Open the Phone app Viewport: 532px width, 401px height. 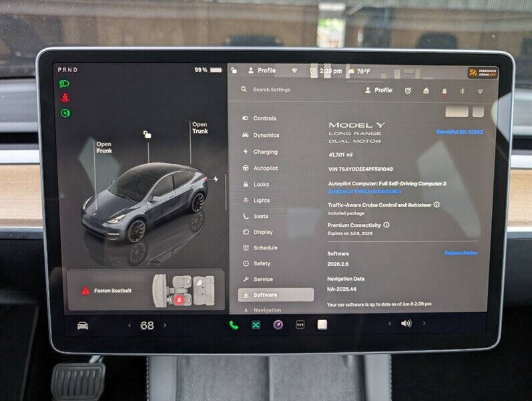(x=234, y=325)
